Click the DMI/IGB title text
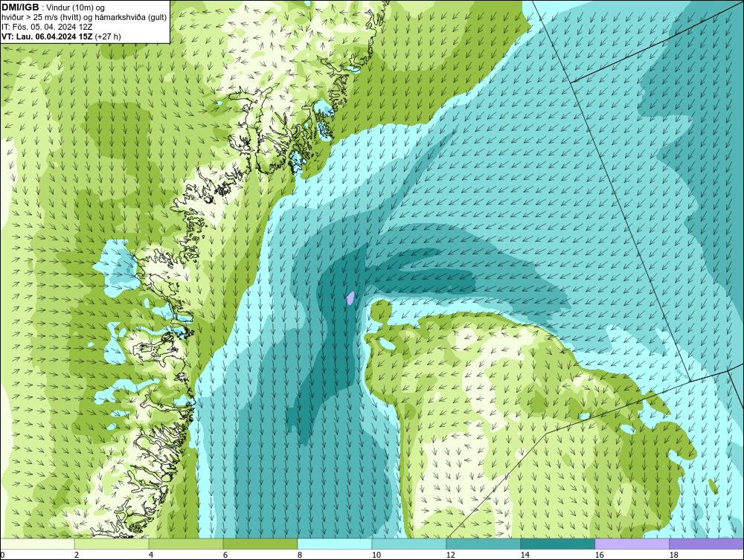This screenshot has width=744, height=560. coord(20,7)
